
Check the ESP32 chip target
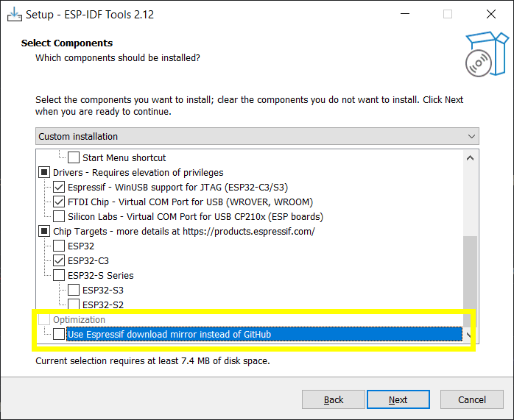click(59, 246)
